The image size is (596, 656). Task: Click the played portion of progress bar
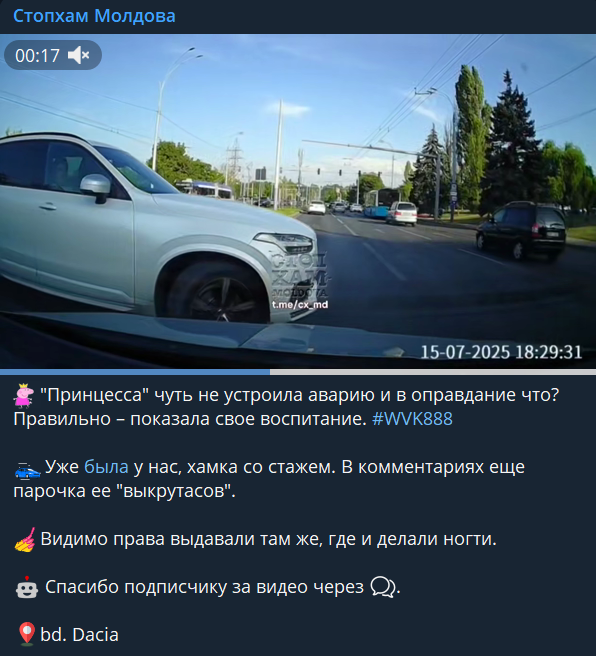coord(135,372)
